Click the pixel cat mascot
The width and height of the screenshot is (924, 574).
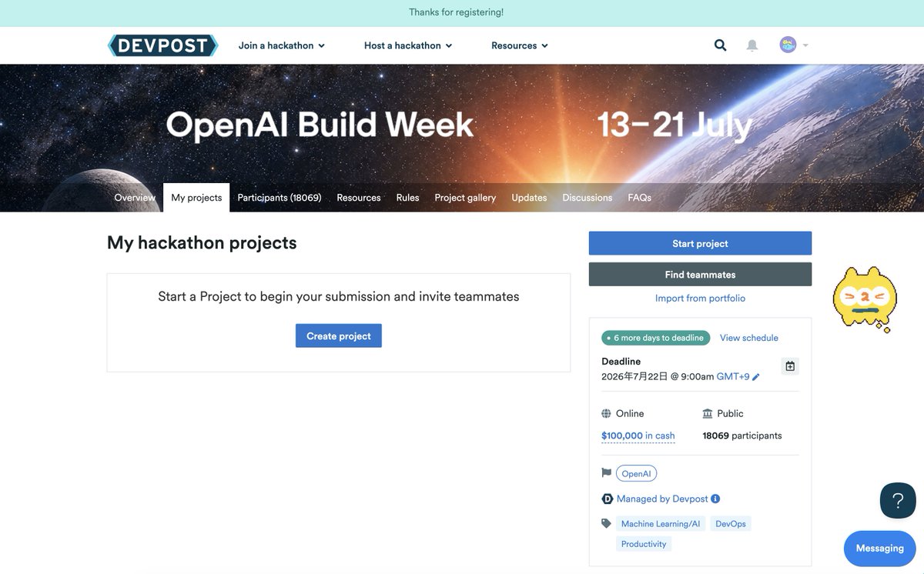[865, 299]
